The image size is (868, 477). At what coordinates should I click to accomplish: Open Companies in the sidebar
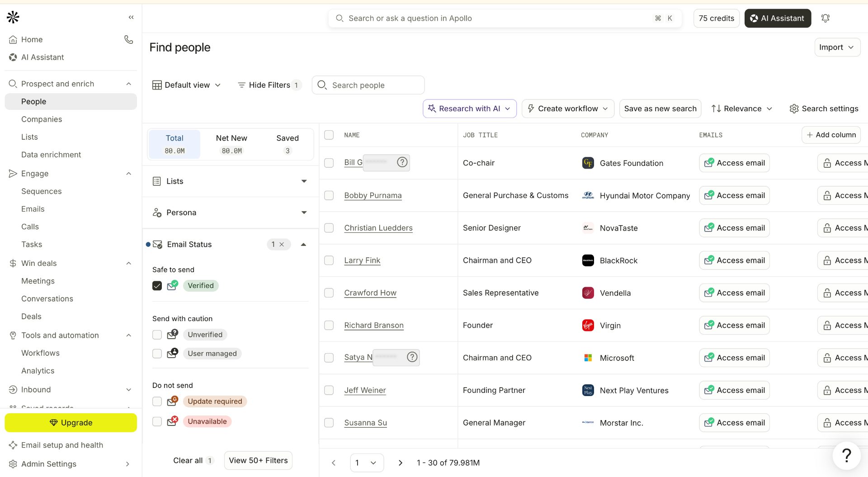42,119
